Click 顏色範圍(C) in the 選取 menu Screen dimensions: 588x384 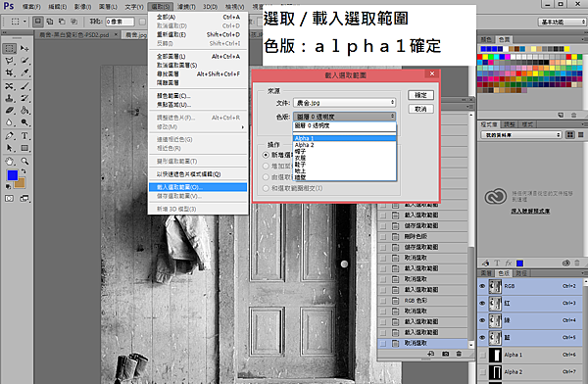pos(198,96)
